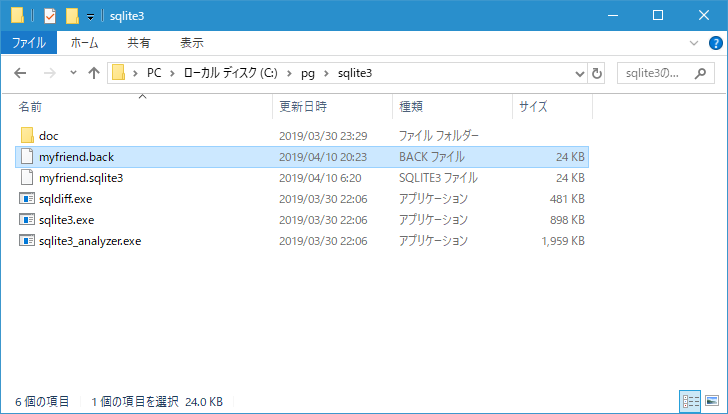Click the 481 KB size cell
Screen dimensions: 728x414
(567, 199)
